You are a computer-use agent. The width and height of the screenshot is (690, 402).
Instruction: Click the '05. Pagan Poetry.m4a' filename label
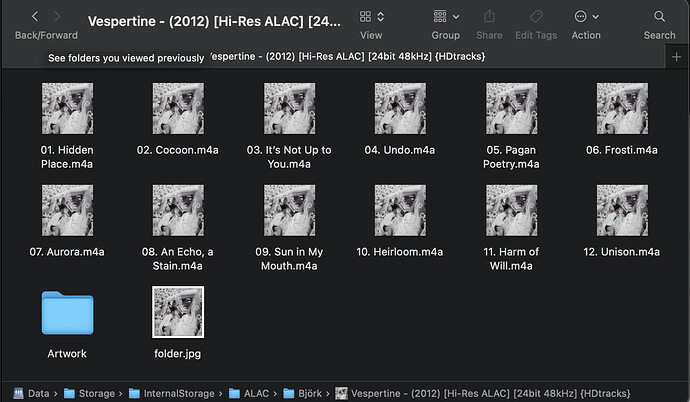pyautogui.click(x=511, y=157)
